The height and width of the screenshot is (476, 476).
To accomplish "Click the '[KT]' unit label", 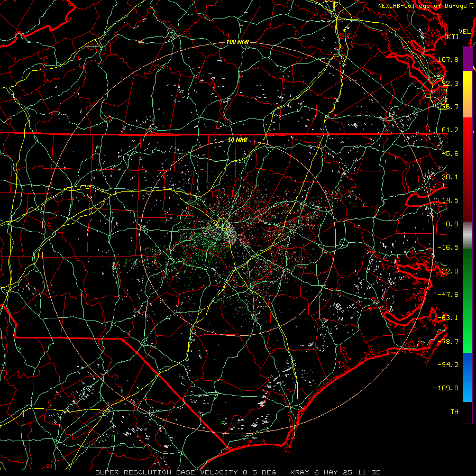I will point(452,36).
